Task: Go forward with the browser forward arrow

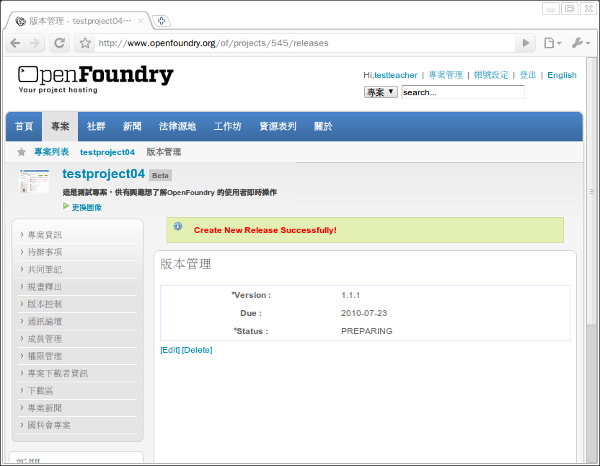Action: (34, 43)
